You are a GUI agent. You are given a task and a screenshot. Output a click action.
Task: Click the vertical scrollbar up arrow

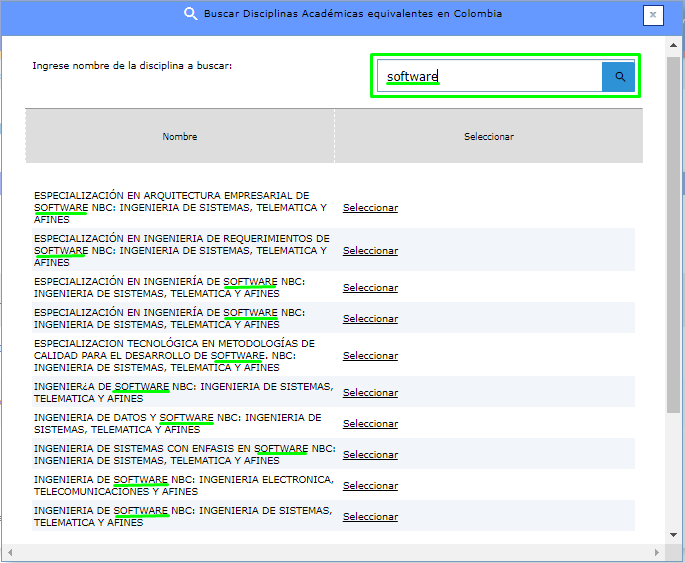coord(674,44)
